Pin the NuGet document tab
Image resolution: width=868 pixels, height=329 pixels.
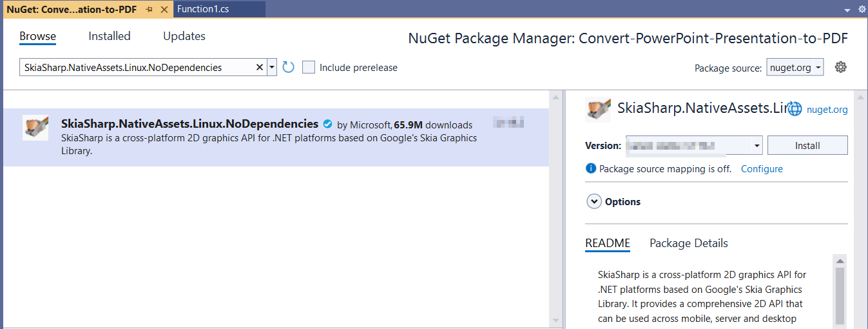(149, 10)
